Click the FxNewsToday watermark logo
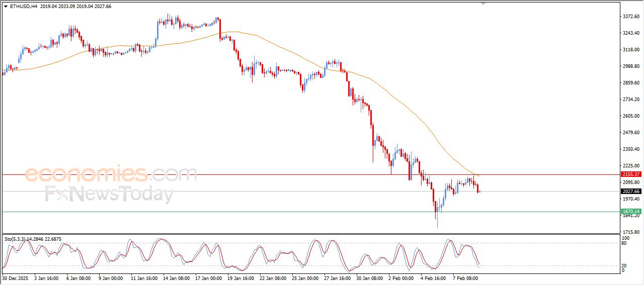This screenshot has height=285, width=644. click(x=109, y=194)
